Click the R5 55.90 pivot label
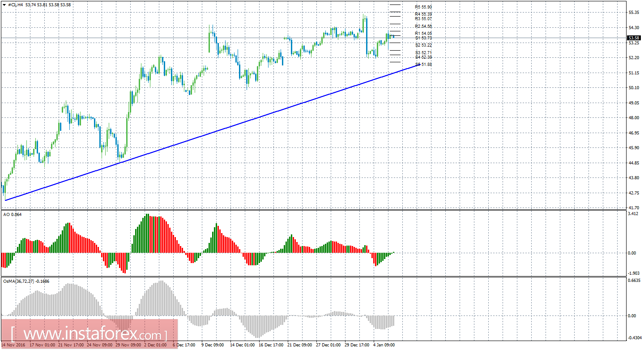This screenshot has width=644, height=350. point(423,7)
